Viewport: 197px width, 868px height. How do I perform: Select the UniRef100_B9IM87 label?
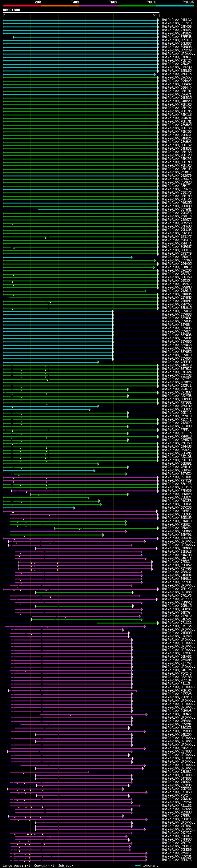(177, 393)
